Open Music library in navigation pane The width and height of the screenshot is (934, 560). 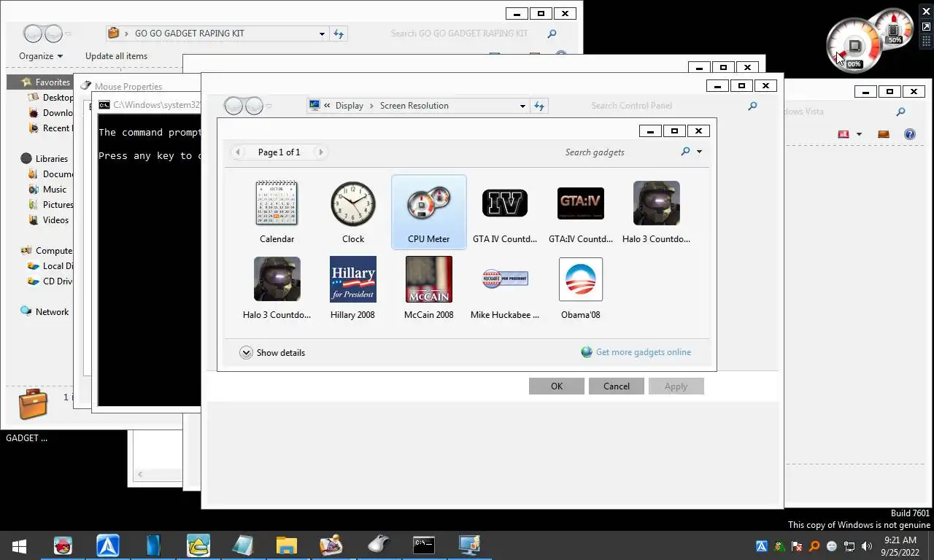47,190
